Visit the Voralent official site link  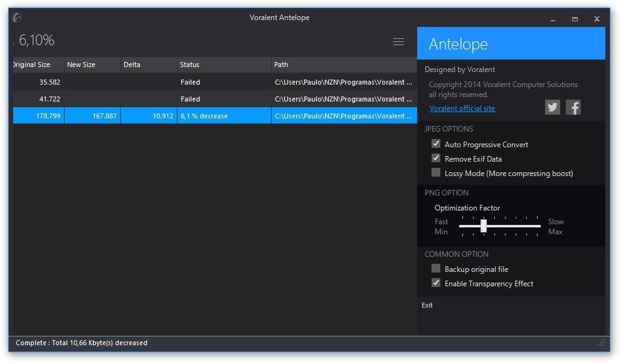pos(462,108)
